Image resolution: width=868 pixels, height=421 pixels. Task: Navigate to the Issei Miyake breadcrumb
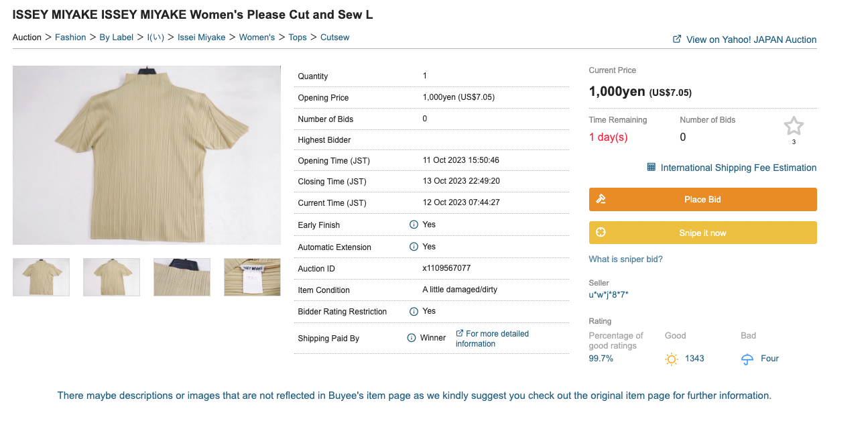click(x=201, y=37)
